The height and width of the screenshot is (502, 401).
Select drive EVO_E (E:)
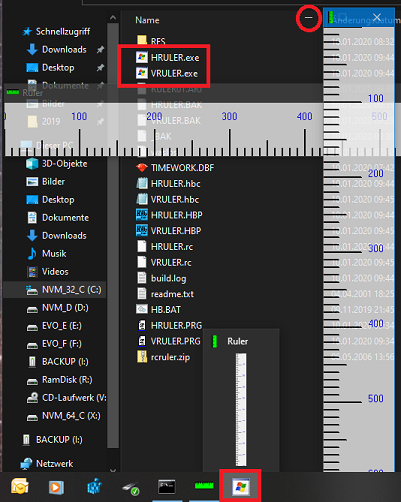(x=54, y=326)
